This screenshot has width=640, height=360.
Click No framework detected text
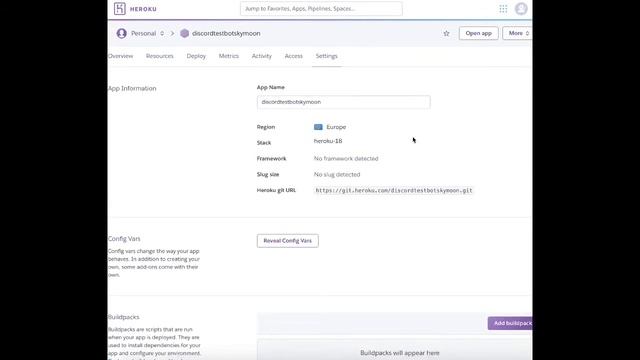click(346, 158)
